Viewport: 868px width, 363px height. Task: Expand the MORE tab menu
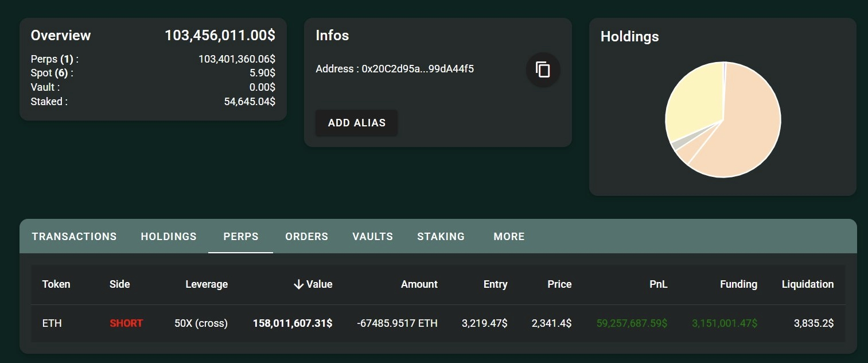pos(509,237)
